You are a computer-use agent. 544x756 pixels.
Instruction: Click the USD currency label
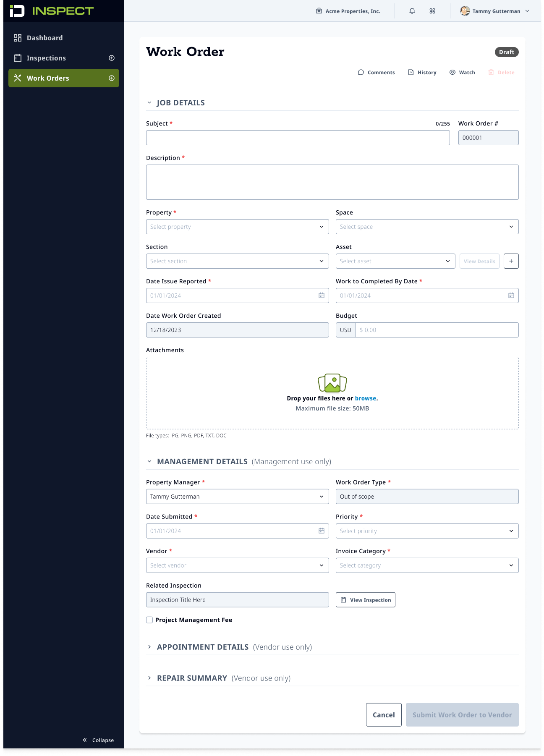pyautogui.click(x=346, y=330)
